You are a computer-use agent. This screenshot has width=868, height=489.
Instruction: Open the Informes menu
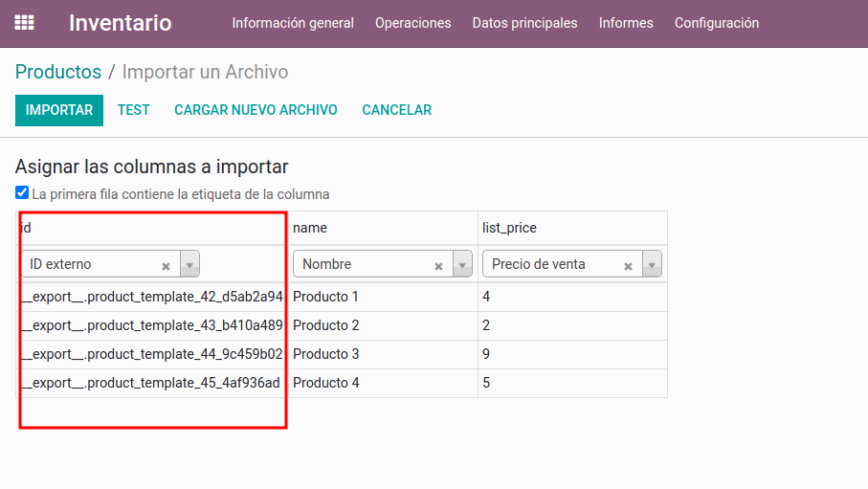pos(626,23)
